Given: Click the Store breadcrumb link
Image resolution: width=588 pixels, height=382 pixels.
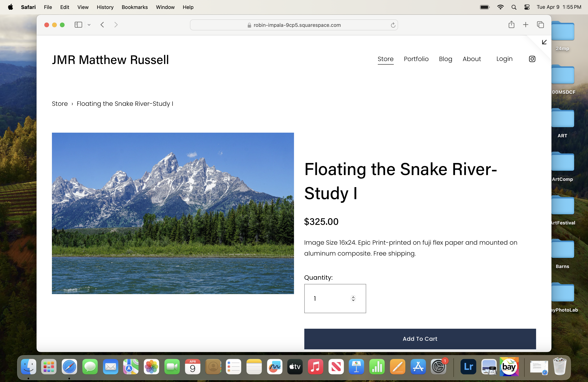Looking at the screenshot, I should coord(60,104).
